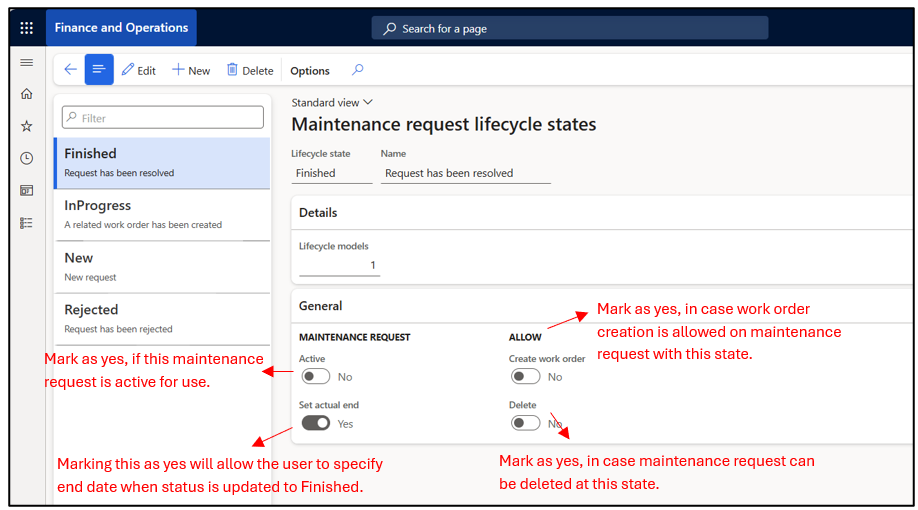This screenshot has width=918, height=510.
Task: Create a New lifecycle state
Action: point(191,70)
